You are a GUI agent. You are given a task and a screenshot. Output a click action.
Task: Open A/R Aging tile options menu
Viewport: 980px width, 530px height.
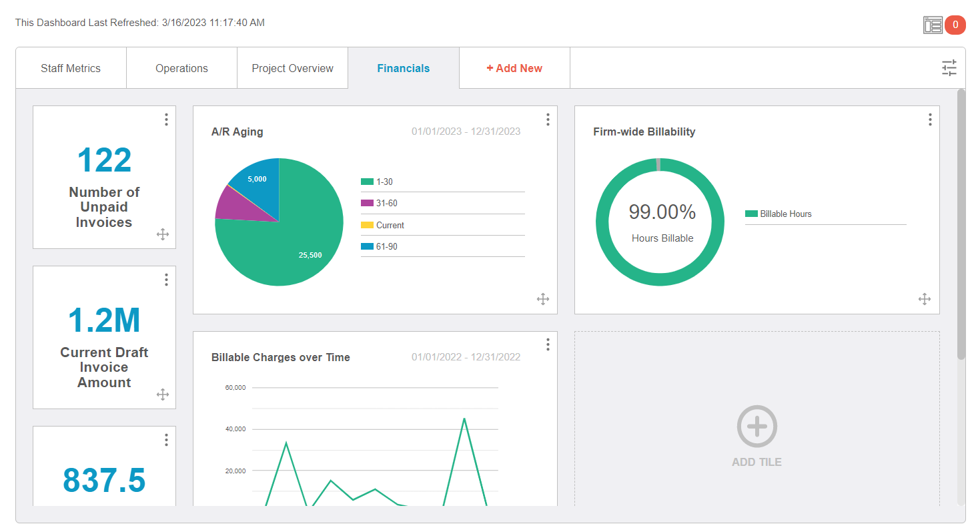547,119
